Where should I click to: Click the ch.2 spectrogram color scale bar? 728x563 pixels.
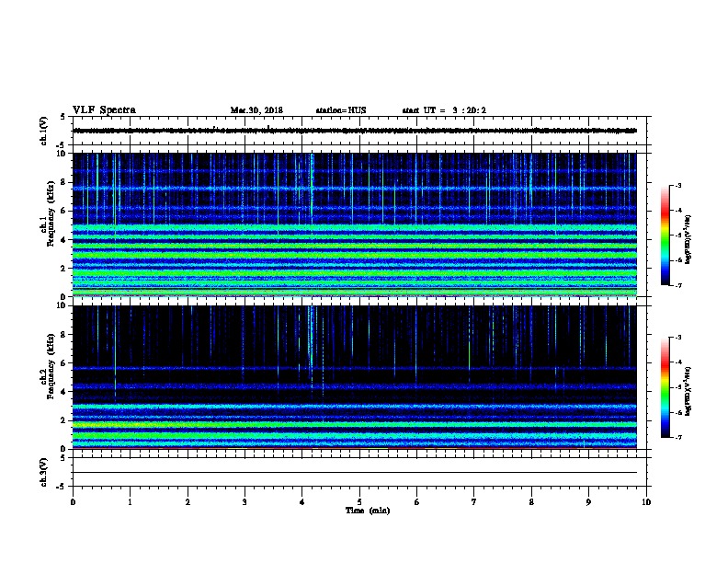coord(665,387)
